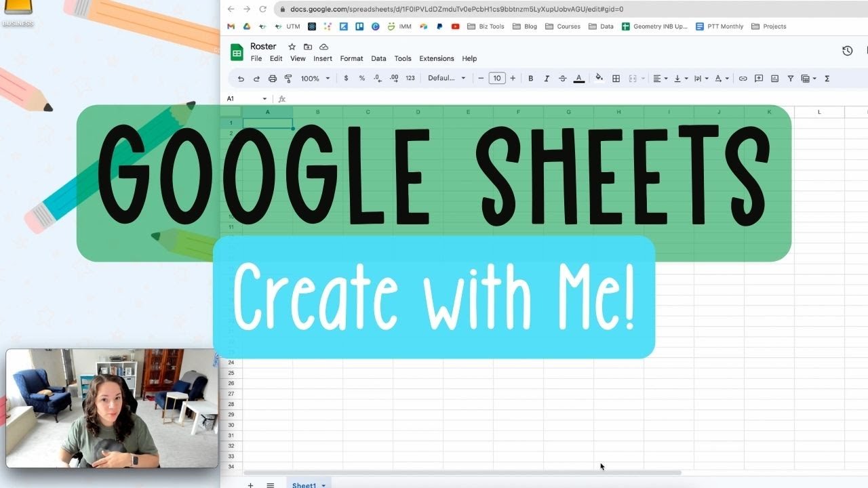Insert a chart from toolbar
Viewport: 868px width, 488px height.
point(774,79)
